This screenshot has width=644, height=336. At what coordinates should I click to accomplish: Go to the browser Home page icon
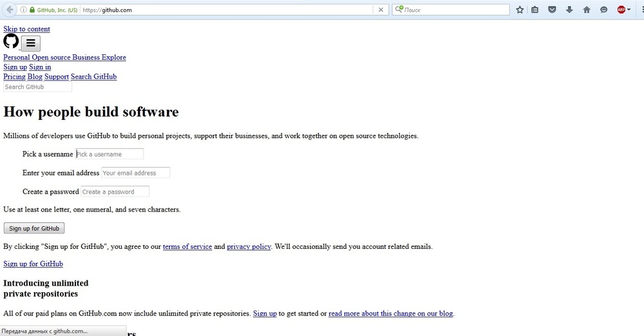point(587,10)
